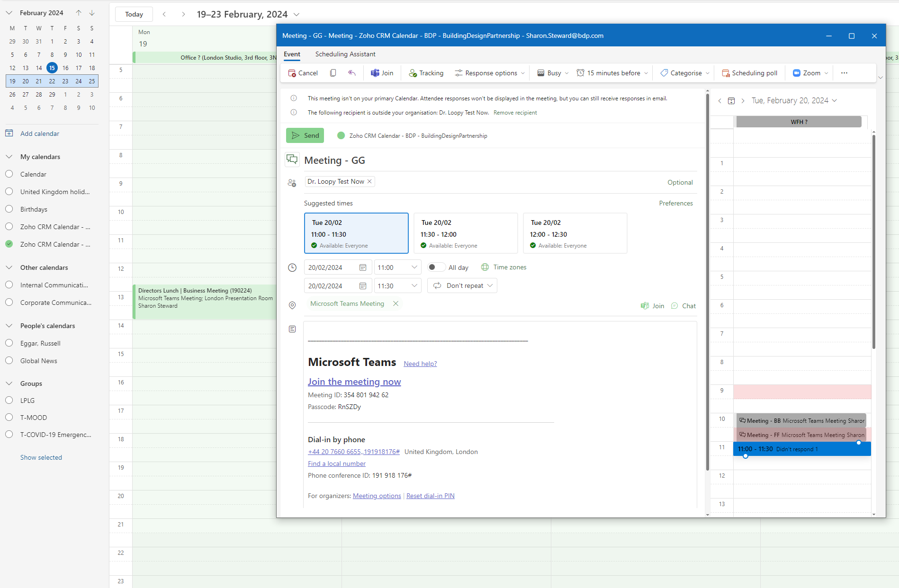Enable the Global News calendar
The width and height of the screenshot is (899, 588).
[9, 361]
